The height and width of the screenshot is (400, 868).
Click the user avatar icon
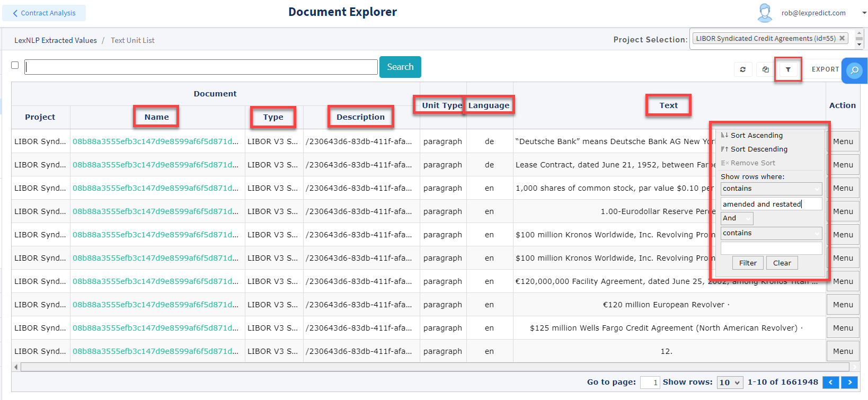pos(765,13)
